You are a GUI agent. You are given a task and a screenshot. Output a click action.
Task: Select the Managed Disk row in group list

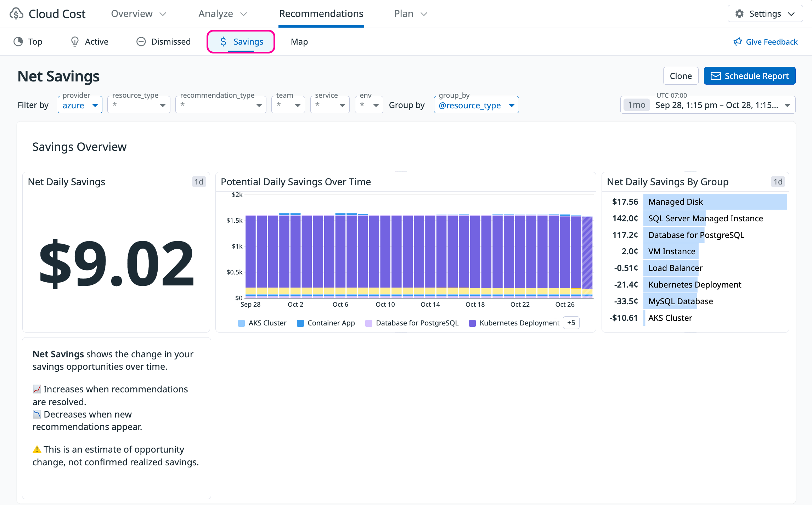tap(675, 202)
